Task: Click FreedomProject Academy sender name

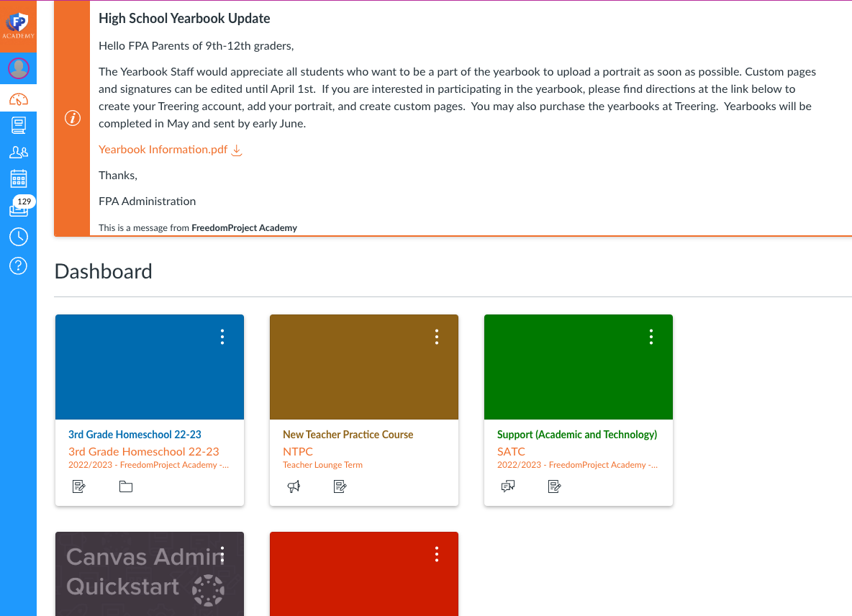Action: 244,227
